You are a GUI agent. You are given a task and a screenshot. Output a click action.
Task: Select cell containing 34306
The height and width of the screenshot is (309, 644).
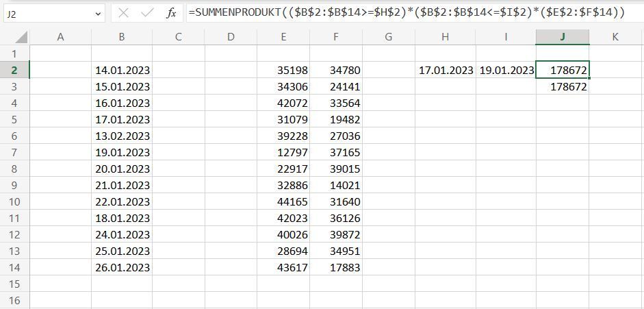point(283,87)
